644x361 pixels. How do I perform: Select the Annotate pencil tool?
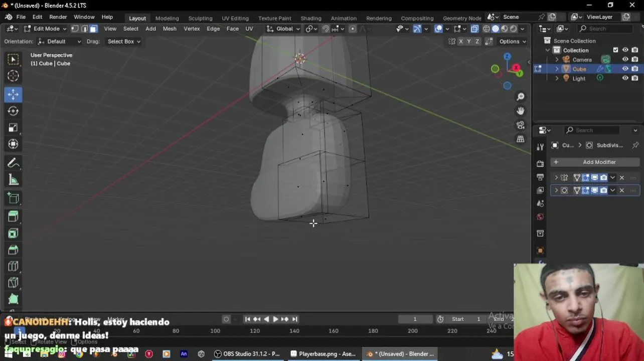click(13, 163)
